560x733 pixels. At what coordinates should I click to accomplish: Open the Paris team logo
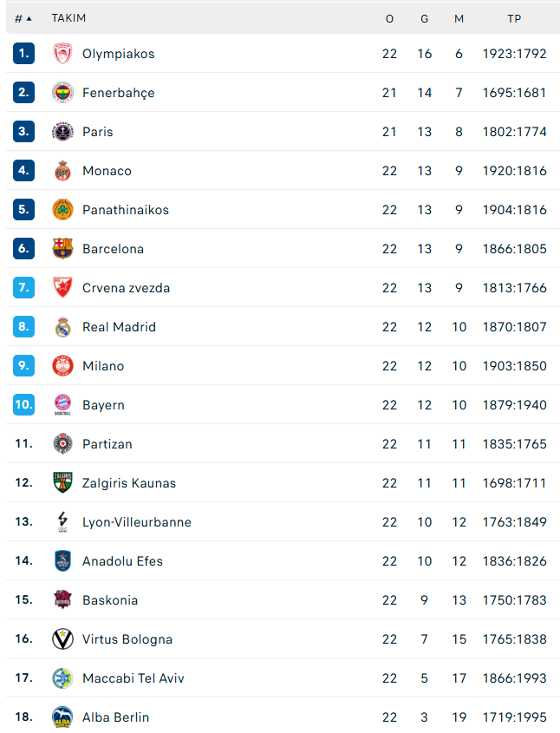62,132
